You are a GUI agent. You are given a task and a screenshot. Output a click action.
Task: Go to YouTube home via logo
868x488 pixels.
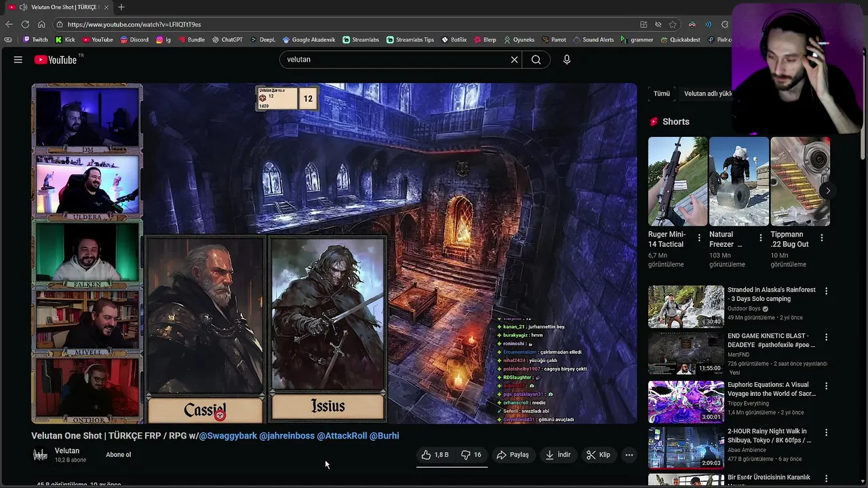click(x=56, y=60)
